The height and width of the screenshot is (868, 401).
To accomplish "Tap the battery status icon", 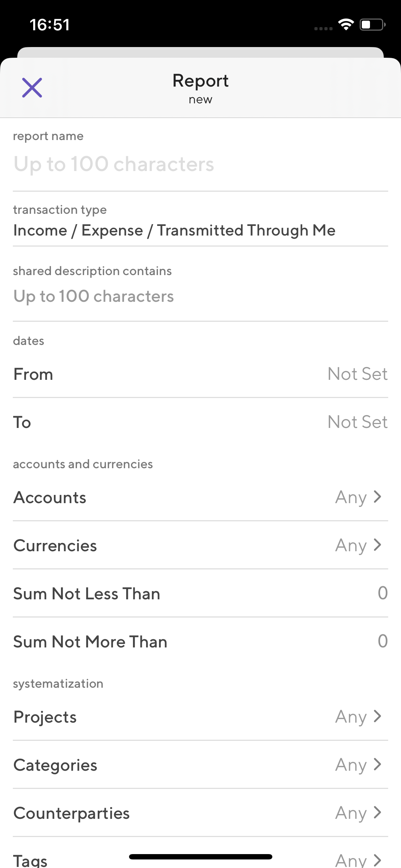I will coord(372,25).
